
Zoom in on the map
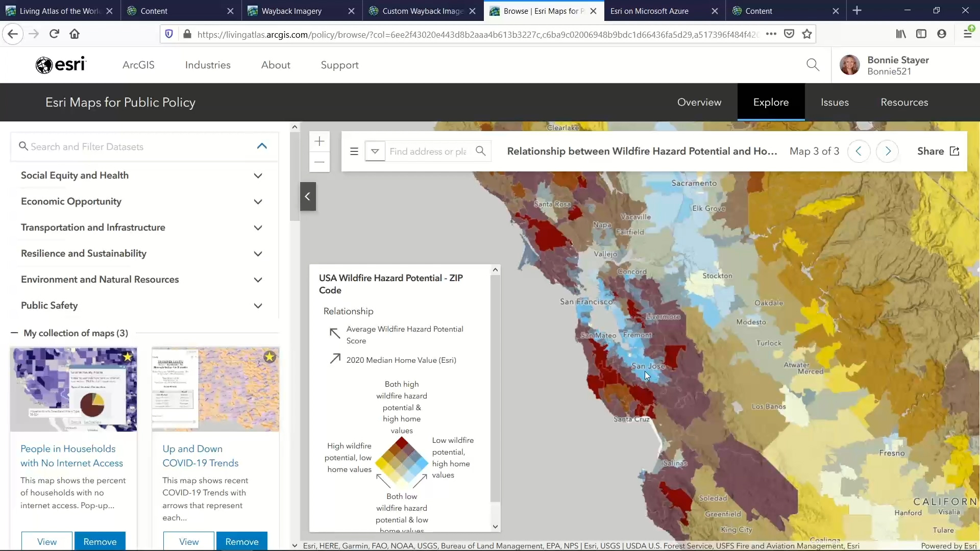(x=320, y=141)
